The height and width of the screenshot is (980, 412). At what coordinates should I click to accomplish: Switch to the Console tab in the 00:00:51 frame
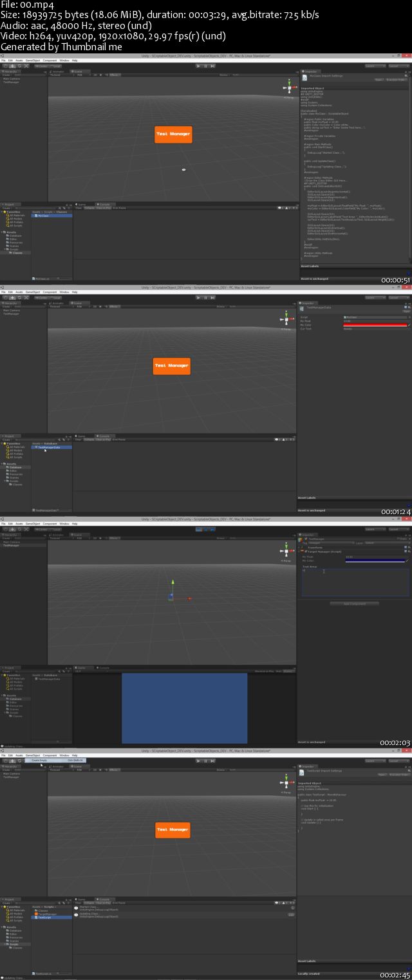(104, 204)
